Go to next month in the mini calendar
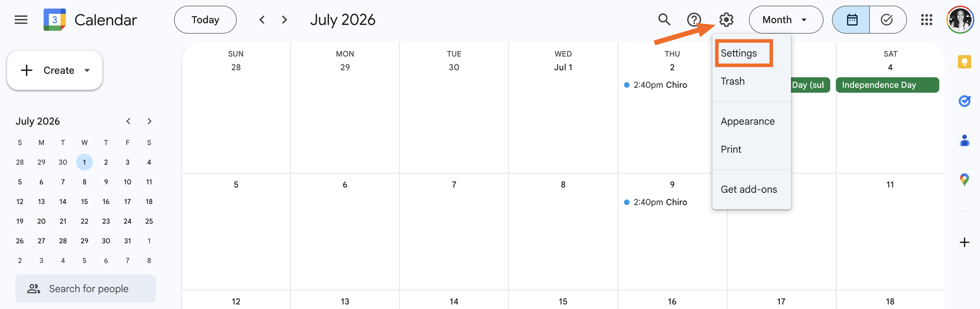Screen dimensions: 980x309 tap(149, 121)
